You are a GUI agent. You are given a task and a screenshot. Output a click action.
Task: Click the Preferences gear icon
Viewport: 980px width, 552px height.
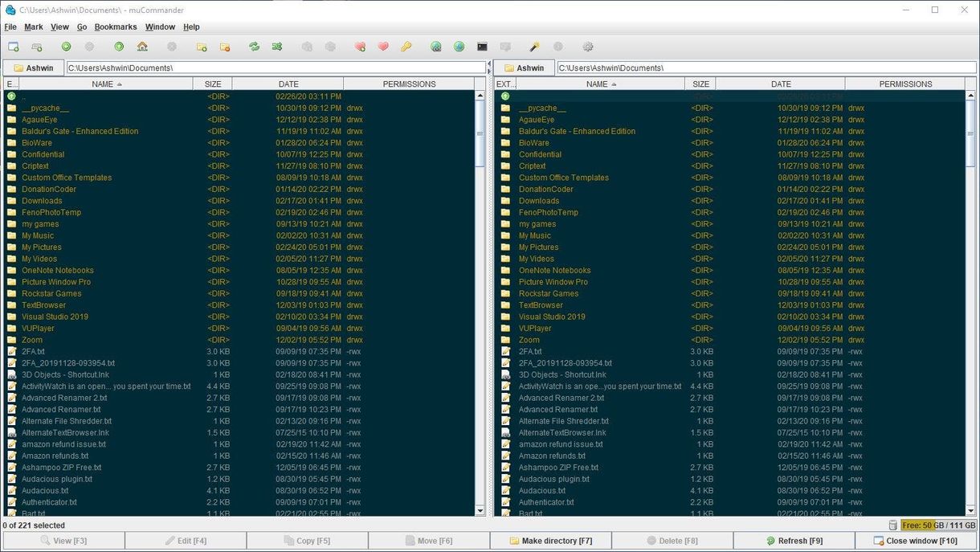(587, 47)
